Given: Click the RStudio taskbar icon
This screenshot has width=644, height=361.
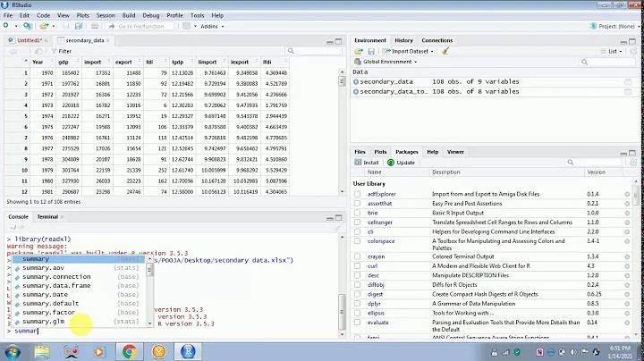Looking at the screenshot, I should click(x=188, y=351).
